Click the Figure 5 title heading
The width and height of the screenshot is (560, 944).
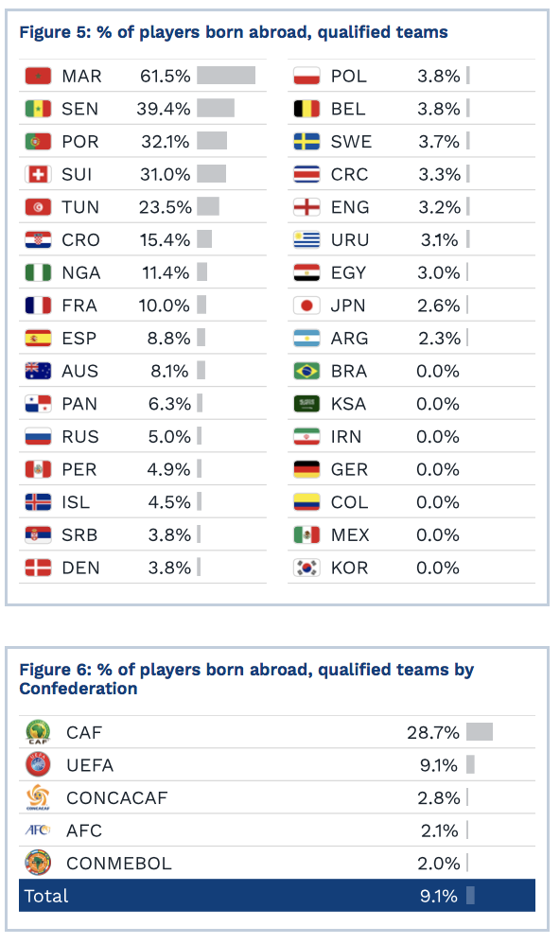pos(234,32)
